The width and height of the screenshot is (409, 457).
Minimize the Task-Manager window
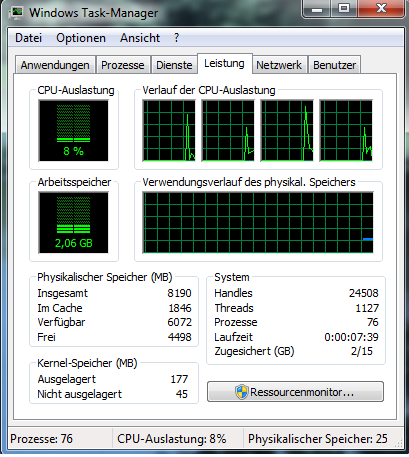(x=317, y=9)
